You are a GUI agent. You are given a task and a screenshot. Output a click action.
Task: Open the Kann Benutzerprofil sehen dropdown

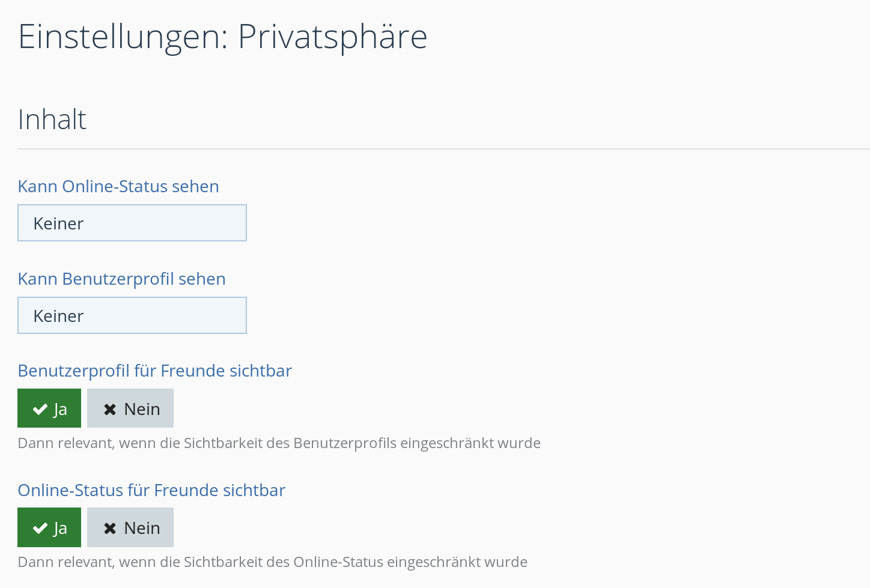pos(132,315)
